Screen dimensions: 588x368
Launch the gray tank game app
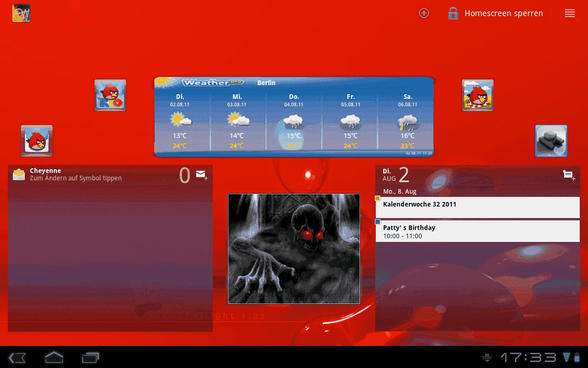pos(551,141)
